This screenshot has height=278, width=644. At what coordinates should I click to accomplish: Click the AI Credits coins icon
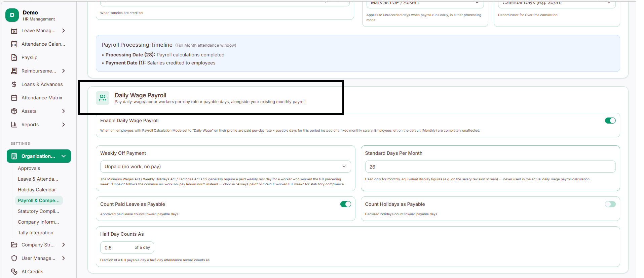(14, 272)
